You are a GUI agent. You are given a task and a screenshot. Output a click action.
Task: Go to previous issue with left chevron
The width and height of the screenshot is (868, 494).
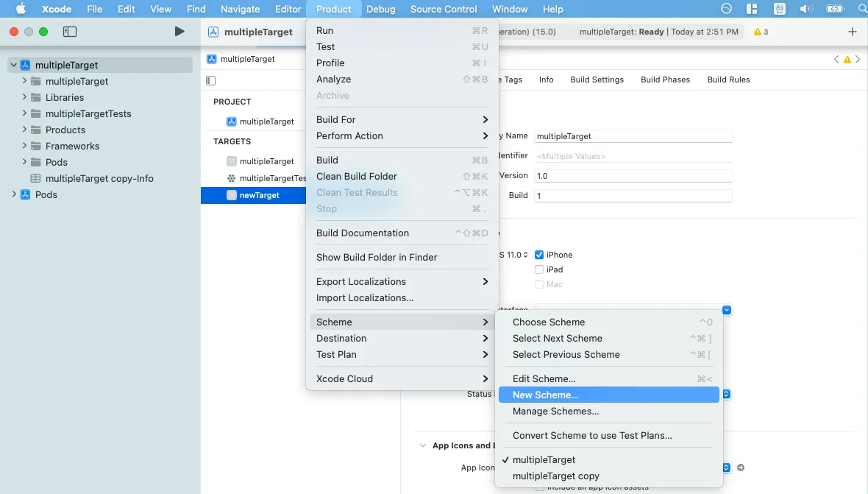click(x=836, y=59)
